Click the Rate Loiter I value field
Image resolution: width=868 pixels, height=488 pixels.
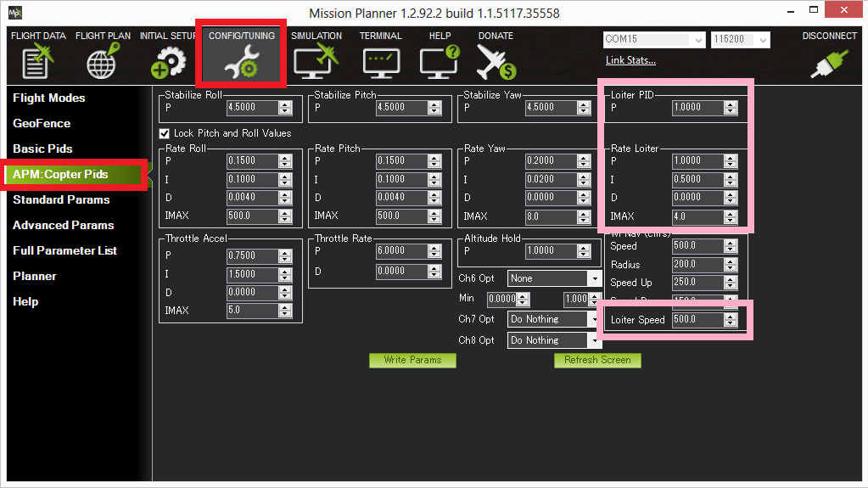tap(698, 179)
